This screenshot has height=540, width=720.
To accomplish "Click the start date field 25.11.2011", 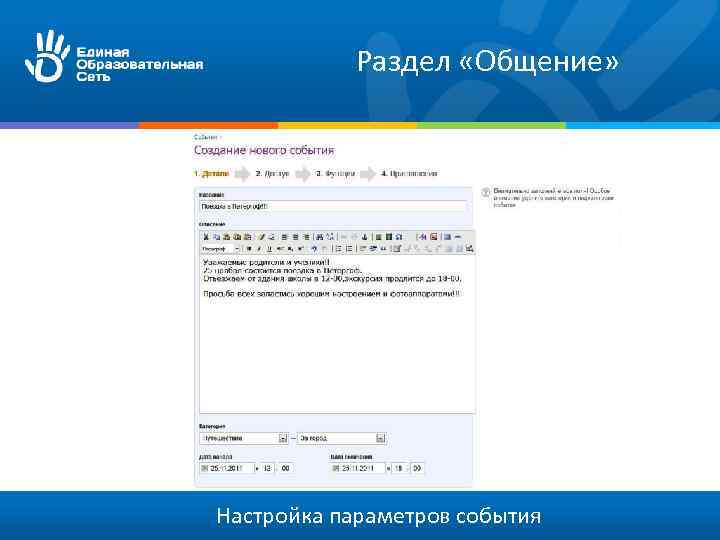I will tap(227, 468).
